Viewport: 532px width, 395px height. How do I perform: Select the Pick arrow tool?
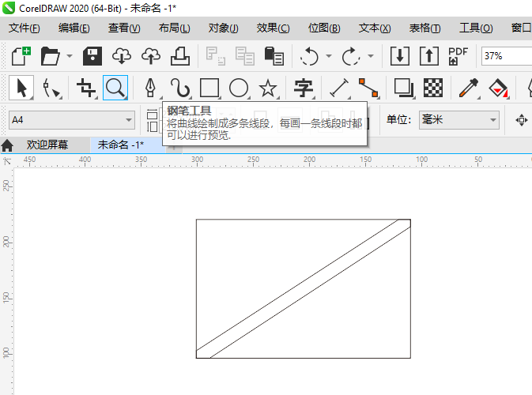coord(21,88)
